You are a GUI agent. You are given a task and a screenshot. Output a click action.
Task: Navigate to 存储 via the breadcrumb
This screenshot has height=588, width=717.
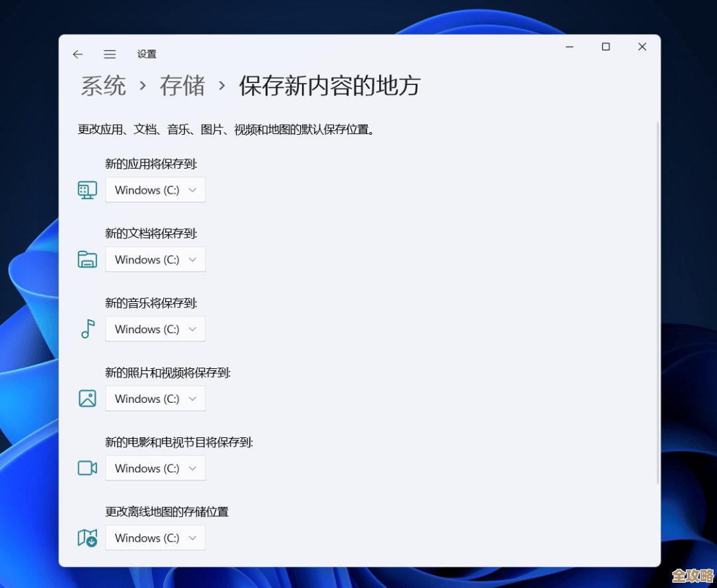[182, 86]
